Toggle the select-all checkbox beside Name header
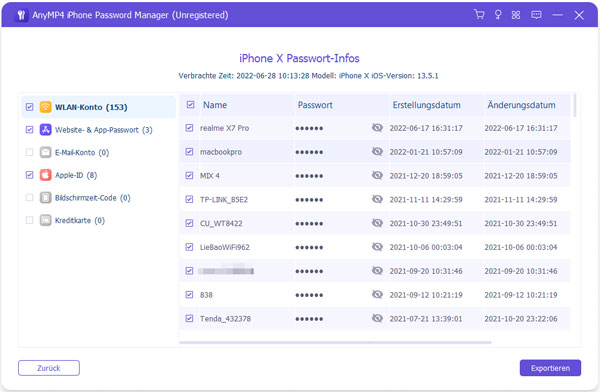The image size is (600, 392). (191, 105)
